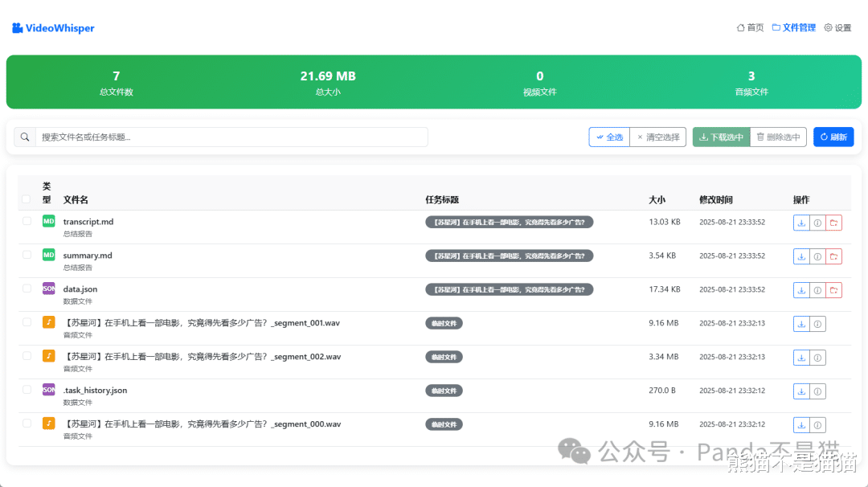868x487 pixels.
Task: Check the data.json row checkbox
Action: coord(27,289)
